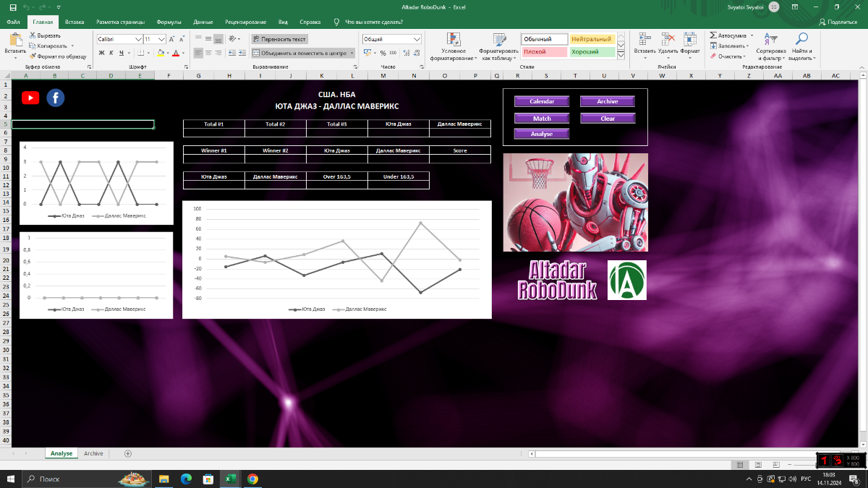Click the purple Clear button
Screen dimensions: 868x488
coord(608,118)
